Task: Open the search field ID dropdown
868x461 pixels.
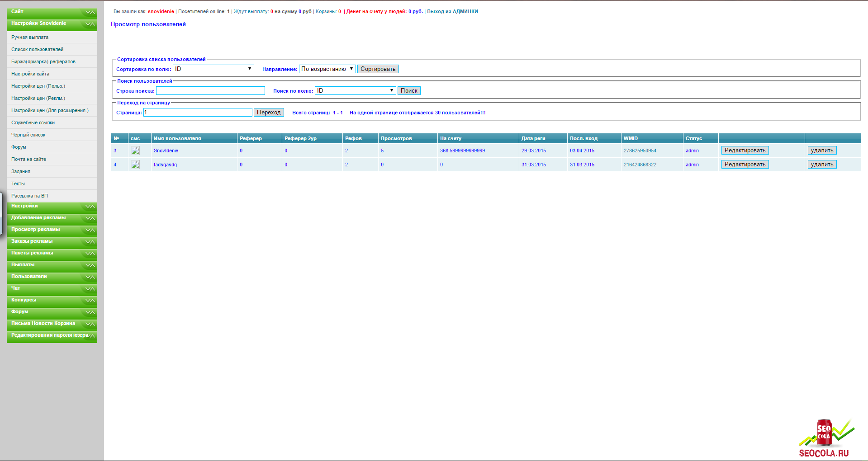Action: (x=355, y=91)
